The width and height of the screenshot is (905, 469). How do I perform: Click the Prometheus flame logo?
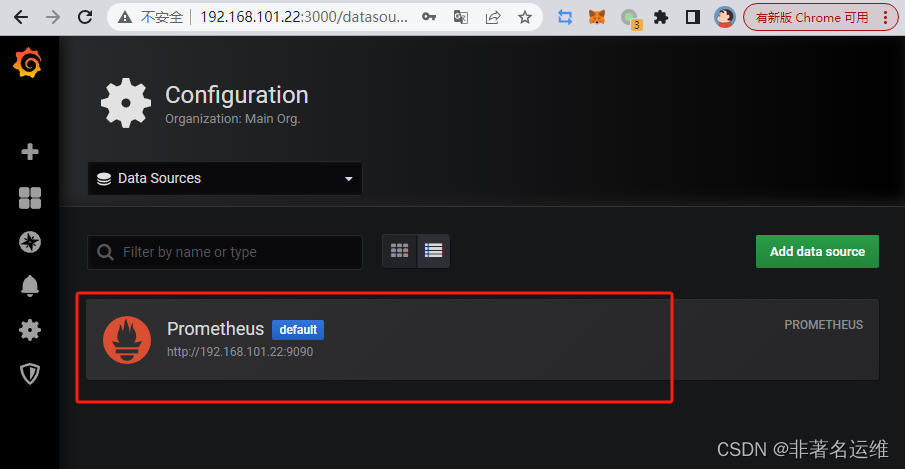click(127, 340)
